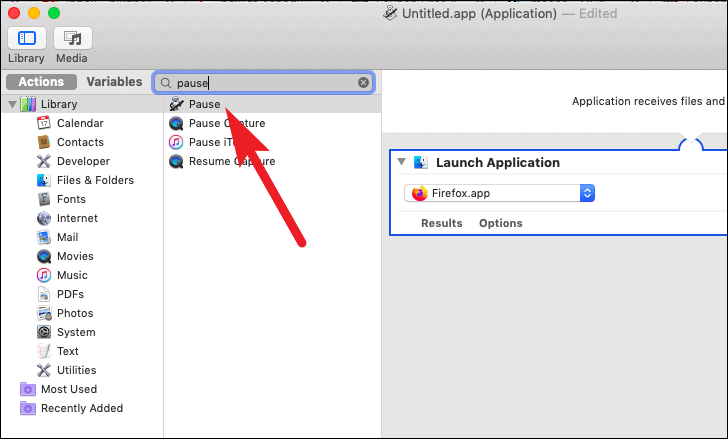Viewport: 728px width, 439px height.
Task: Select Files & Folders label
Action: click(95, 180)
